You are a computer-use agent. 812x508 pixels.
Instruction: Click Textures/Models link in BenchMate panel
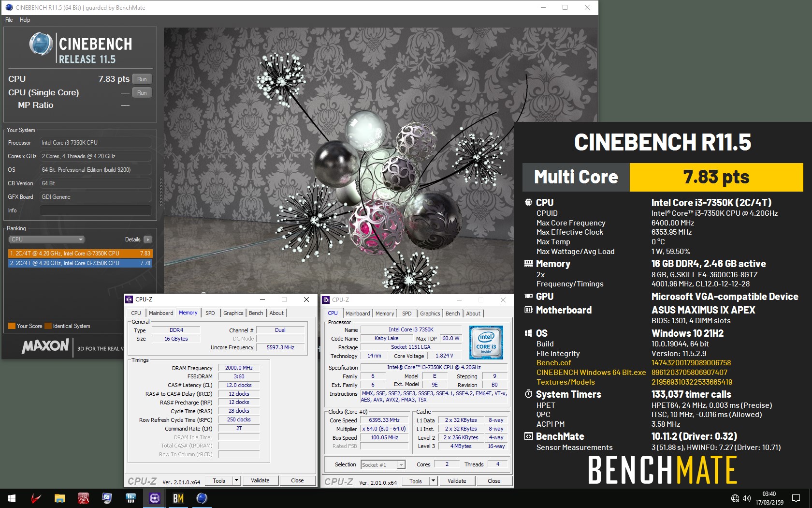(565, 382)
